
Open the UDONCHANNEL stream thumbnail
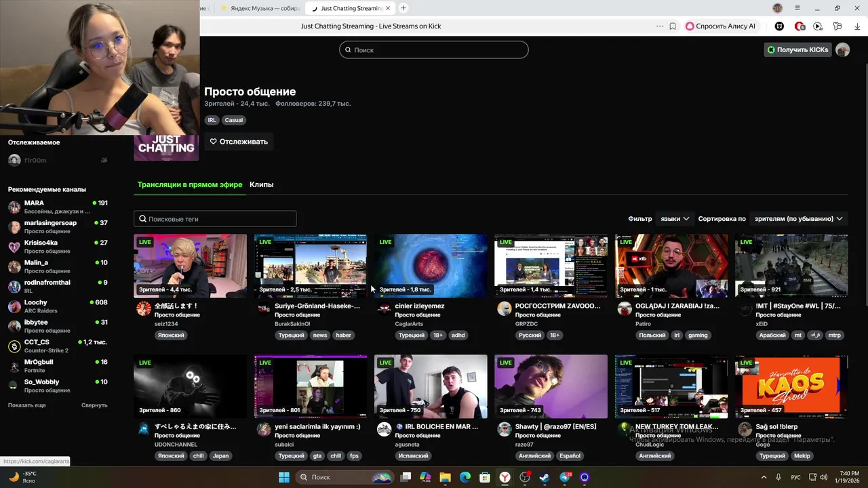click(x=191, y=386)
